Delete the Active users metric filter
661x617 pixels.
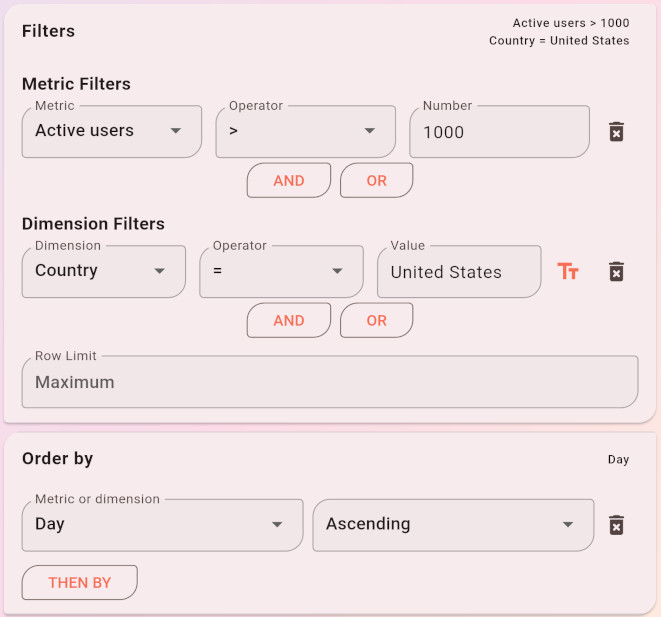617,132
